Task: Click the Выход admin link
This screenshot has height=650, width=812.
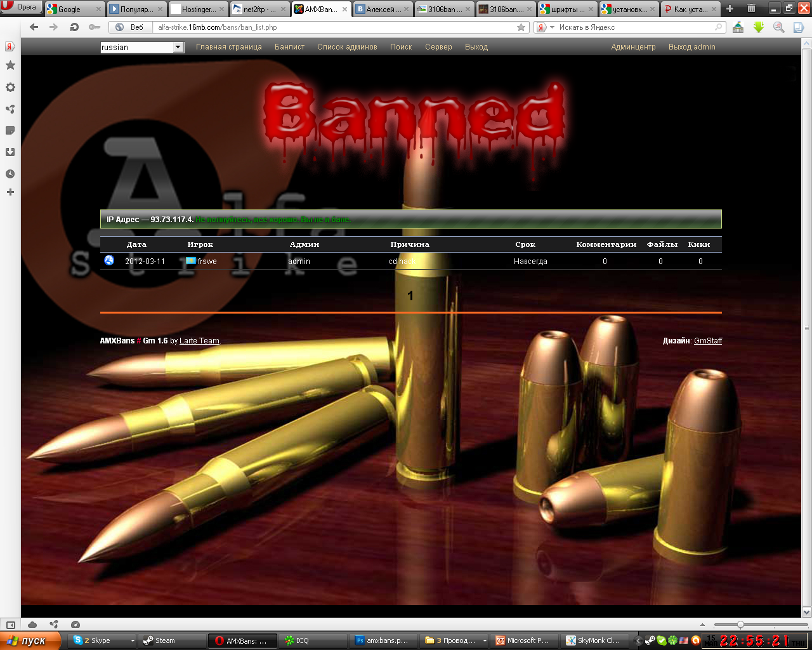Action: [x=691, y=47]
